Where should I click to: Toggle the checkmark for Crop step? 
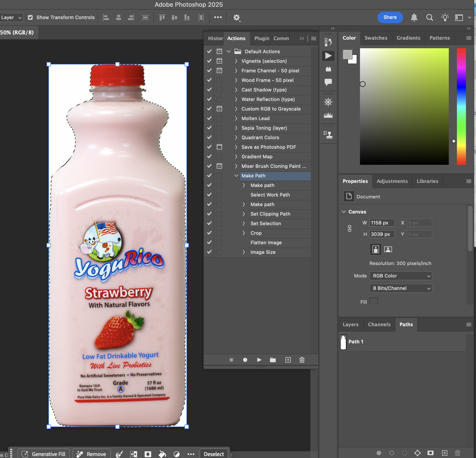[209, 233]
